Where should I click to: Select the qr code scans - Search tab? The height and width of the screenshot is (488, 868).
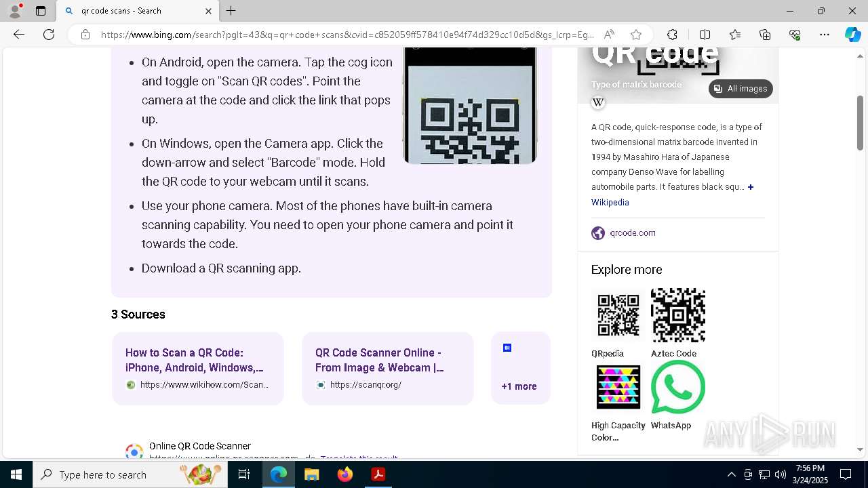click(138, 11)
